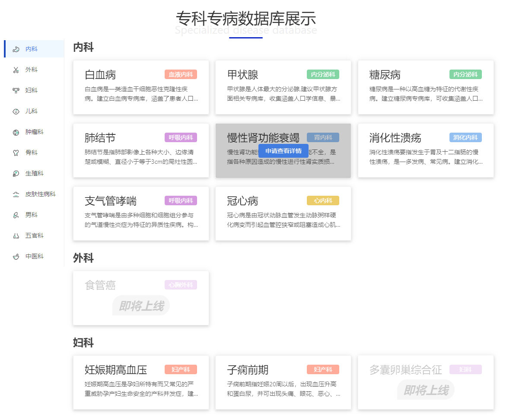Screen dimensions: 516x420
Task: Click the 呼吸内科 tag on 肺结节
Action: point(181,137)
